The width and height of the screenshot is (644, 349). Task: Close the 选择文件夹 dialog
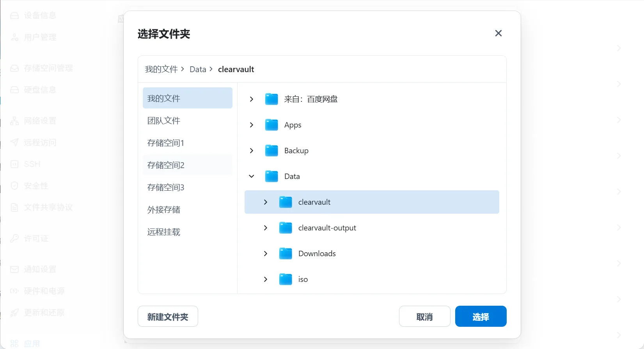[x=498, y=33]
